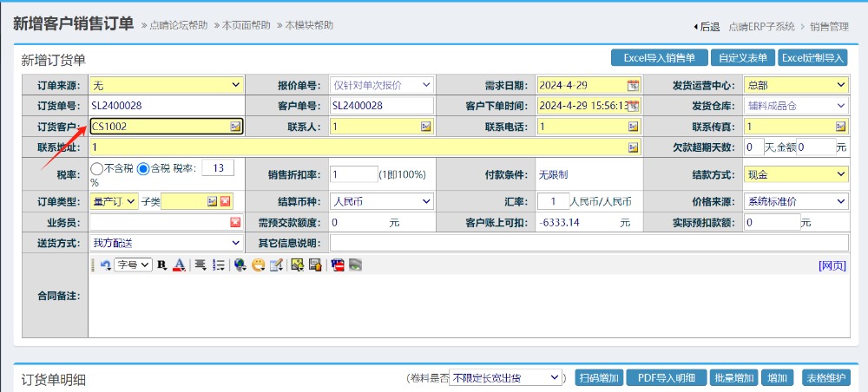The image size is (868, 392).
Task: Select the 不含税 radio button
Action: tap(97, 168)
